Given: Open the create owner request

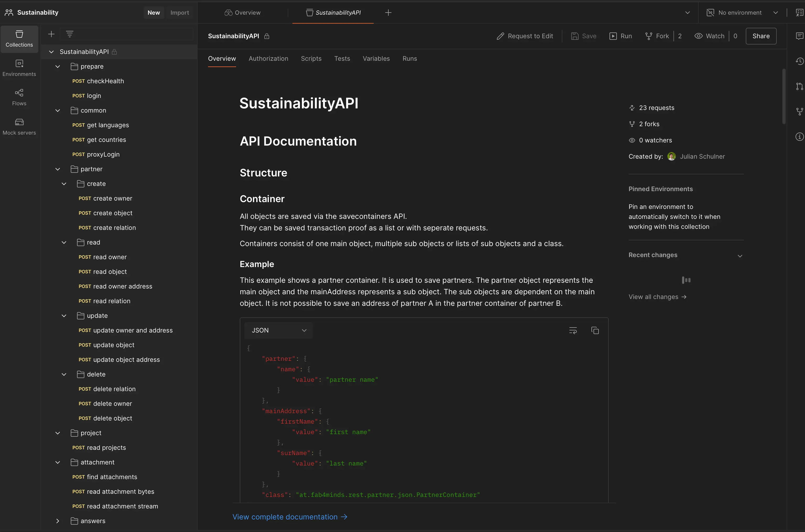Looking at the screenshot, I should (105, 198).
